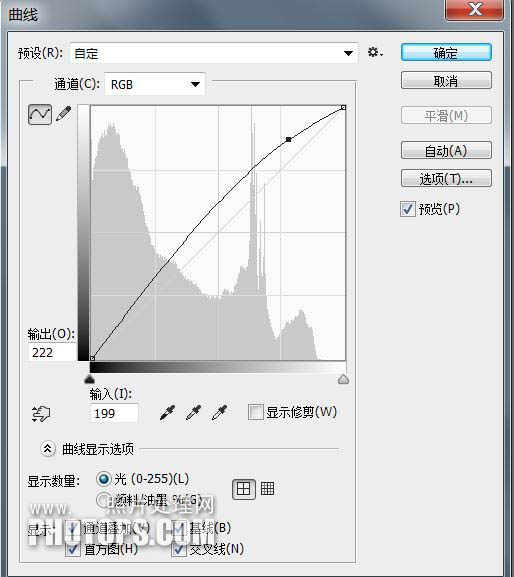Open Options 选项(T)... button
Screen dimensions: 514x577
coord(446,178)
